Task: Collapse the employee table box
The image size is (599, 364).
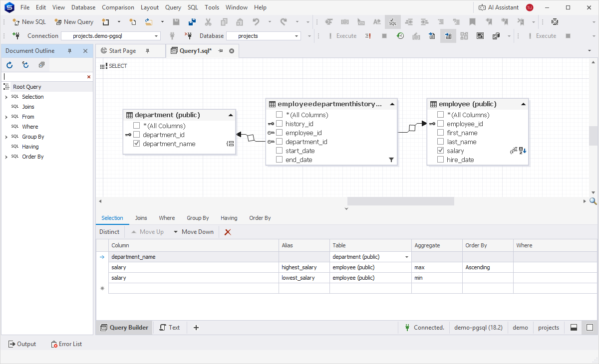Action: (x=523, y=104)
